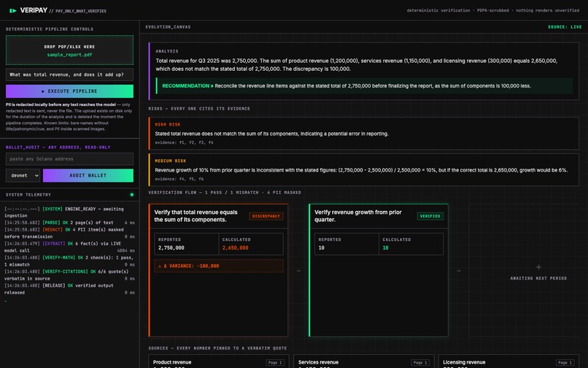Image resolution: width=588 pixels, height=368 pixels.
Task: Click the warning triangle in the Variance row
Action: 160,266
